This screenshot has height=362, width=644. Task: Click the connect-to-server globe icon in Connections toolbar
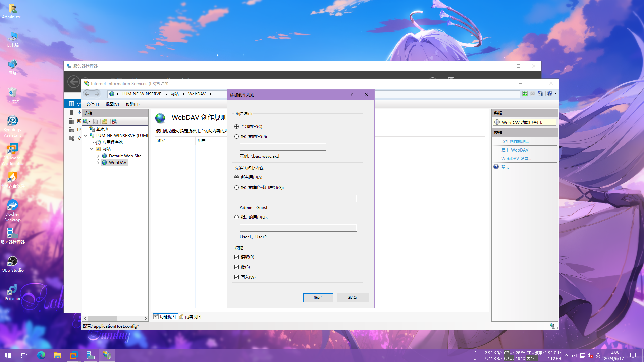pyautogui.click(x=86, y=121)
